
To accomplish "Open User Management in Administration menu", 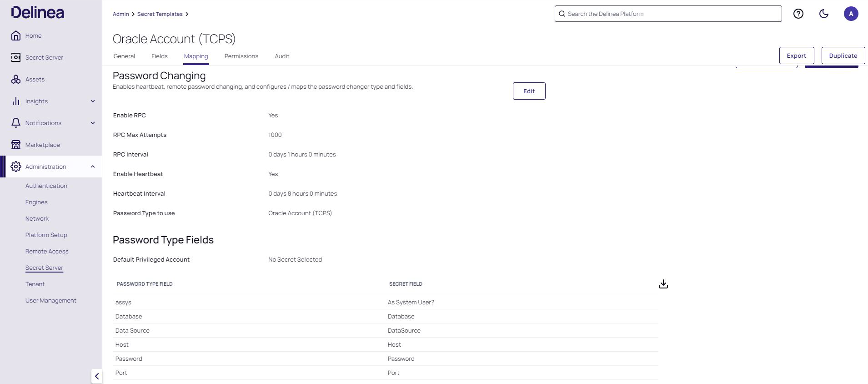I will 51,300.
